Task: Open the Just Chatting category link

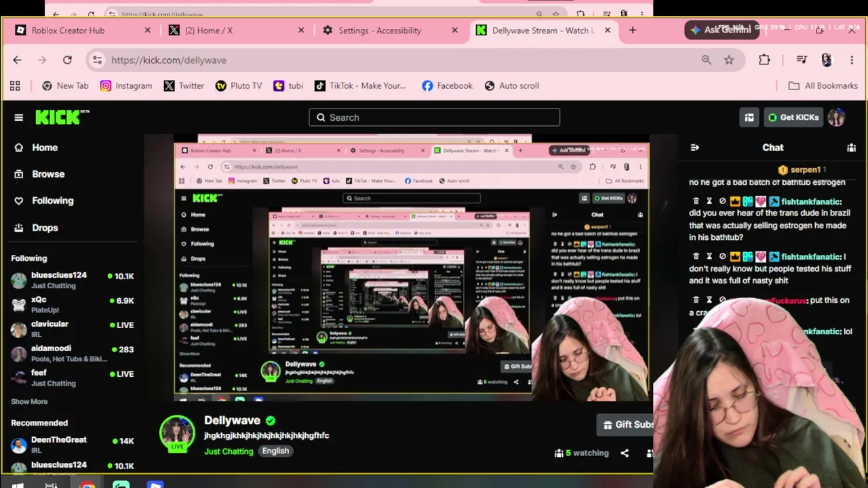Action: [x=229, y=451]
